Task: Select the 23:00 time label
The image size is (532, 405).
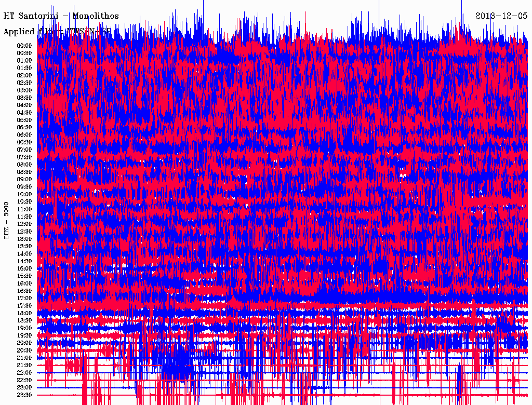Action: (x=24, y=388)
